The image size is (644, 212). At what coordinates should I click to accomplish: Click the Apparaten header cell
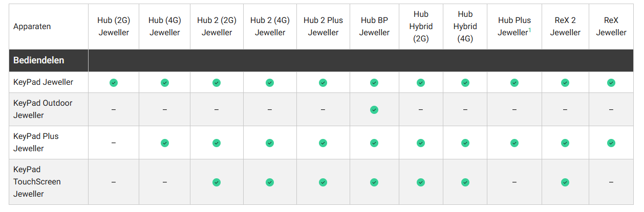coord(32,27)
